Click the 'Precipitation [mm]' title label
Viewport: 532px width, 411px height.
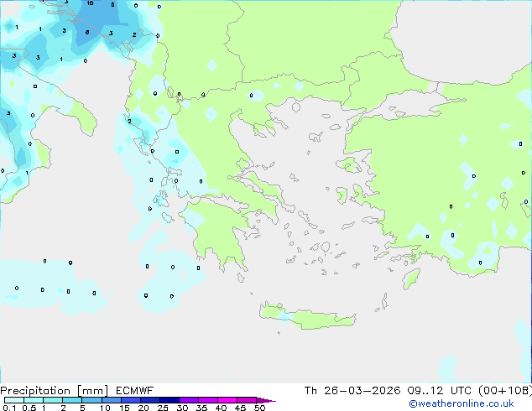(55, 391)
